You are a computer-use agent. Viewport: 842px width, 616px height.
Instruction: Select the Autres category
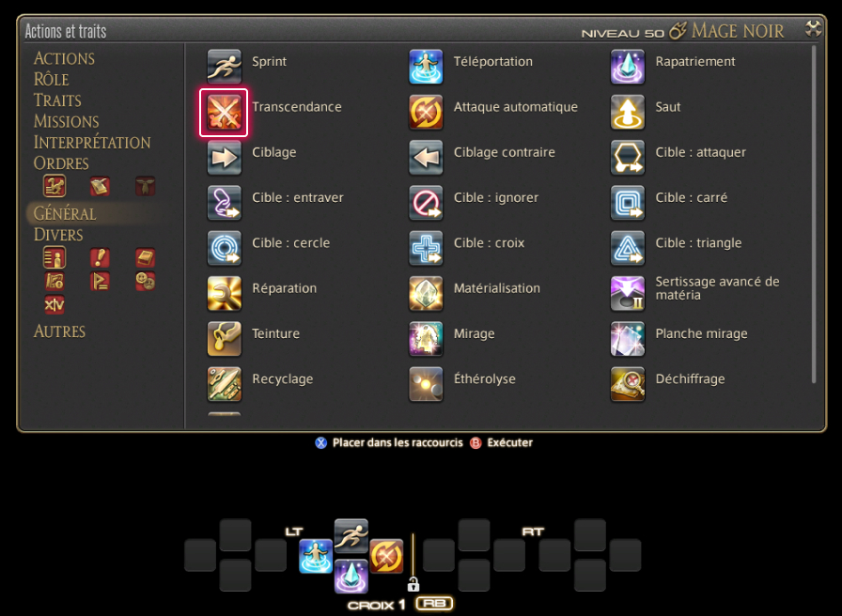pyautogui.click(x=59, y=331)
